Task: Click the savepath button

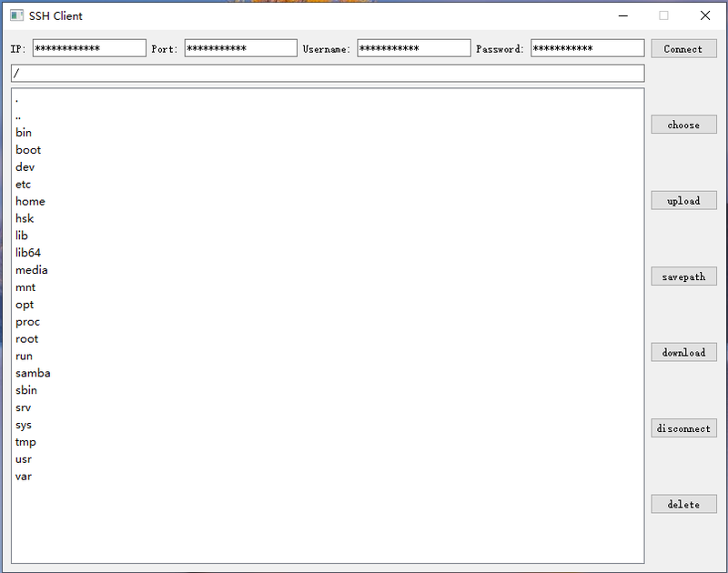Action: pos(683,276)
